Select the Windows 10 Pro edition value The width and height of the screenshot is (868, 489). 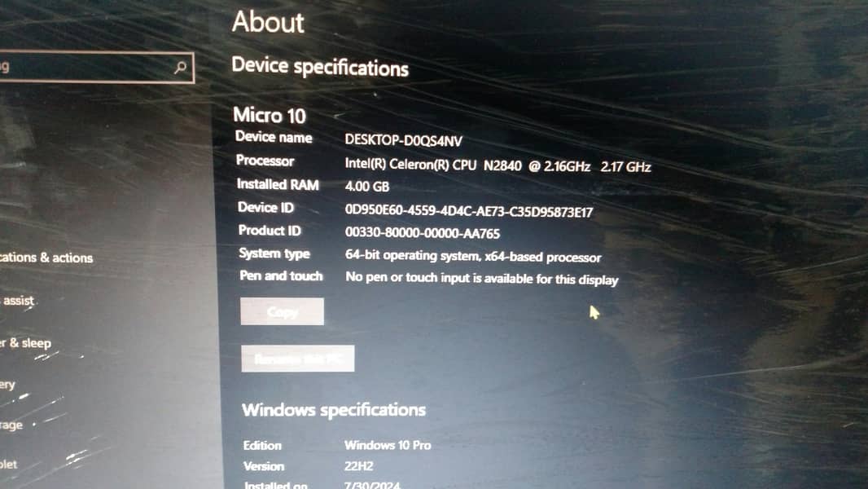click(388, 445)
